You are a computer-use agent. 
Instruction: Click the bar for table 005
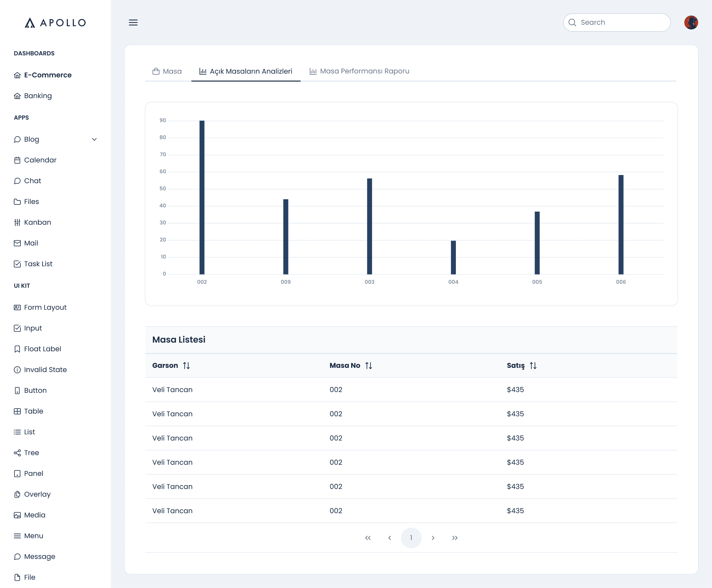537,243
